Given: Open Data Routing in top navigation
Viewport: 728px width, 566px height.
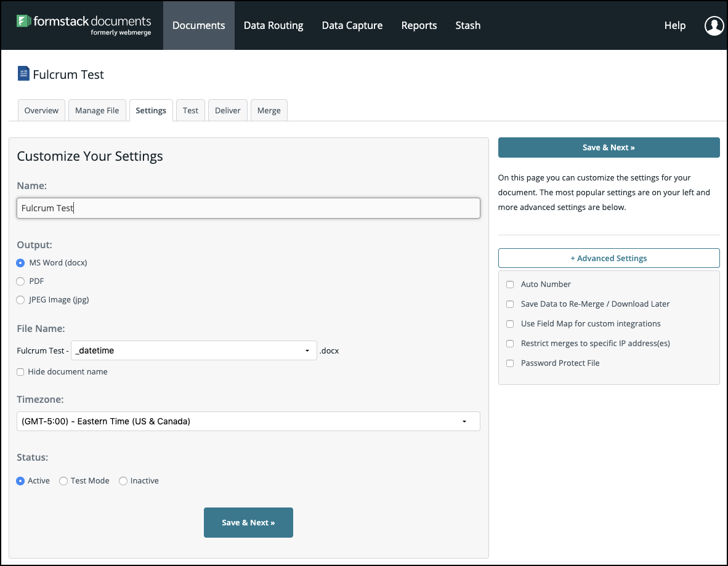Looking at the screenshot, I should tap(273, 26).
